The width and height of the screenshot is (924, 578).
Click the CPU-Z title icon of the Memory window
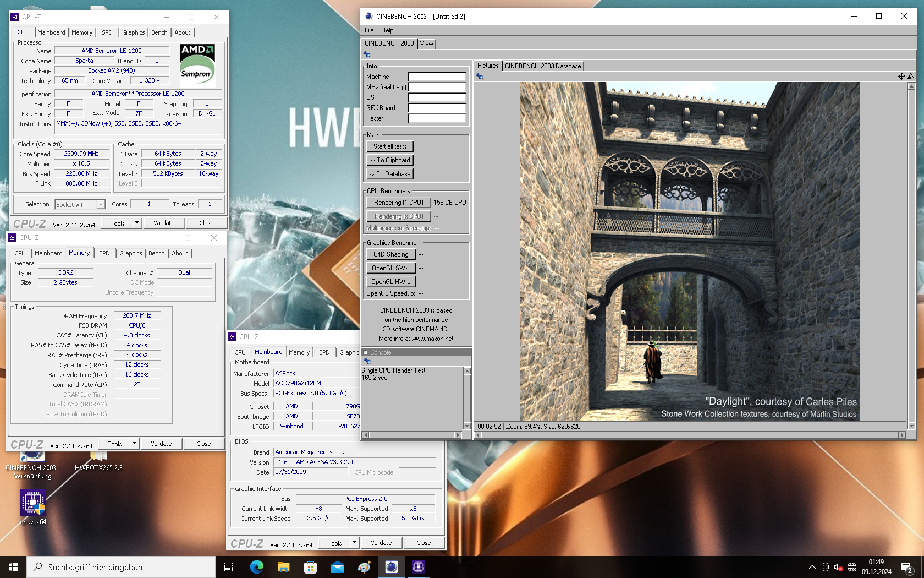[x=12, y=238]
